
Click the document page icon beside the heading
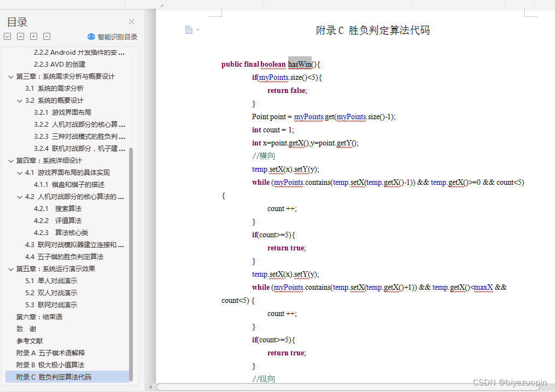click(x=189, y=30)
